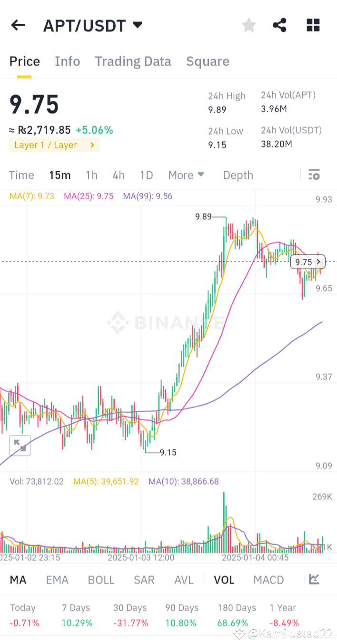Tap the Layer 1 / Layer badge
The width and height of the screenshot is (337, 644).
[54, 145]
